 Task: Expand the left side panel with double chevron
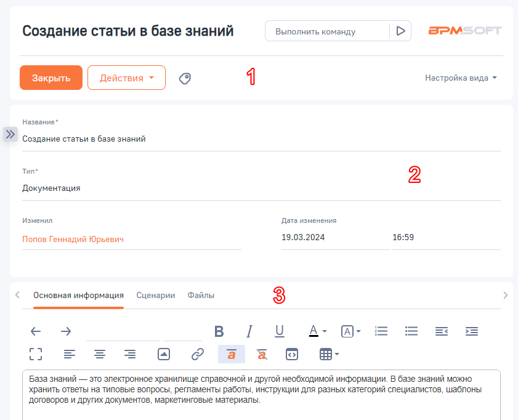click(x=10, y=134)
